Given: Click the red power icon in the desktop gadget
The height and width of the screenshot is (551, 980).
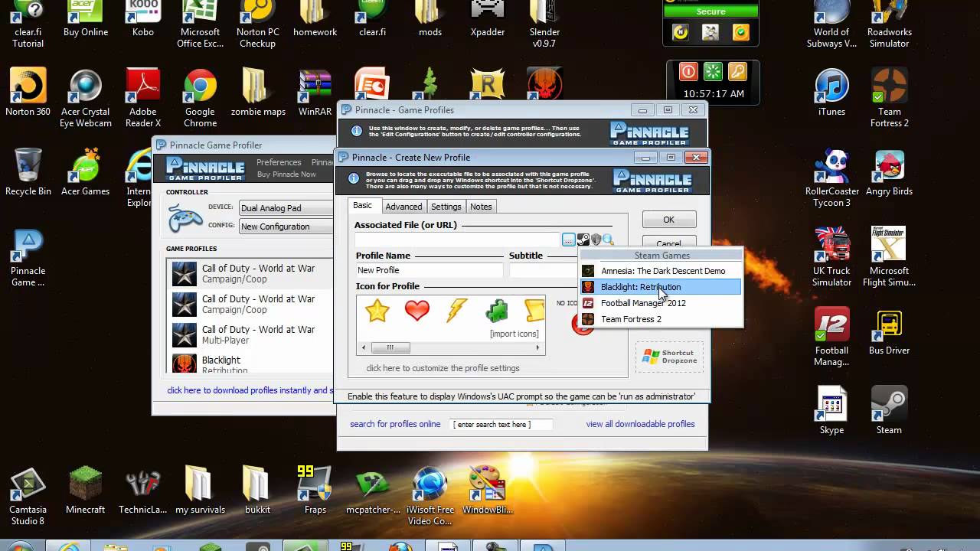Looking at the screenshot, I should point(688,72).
